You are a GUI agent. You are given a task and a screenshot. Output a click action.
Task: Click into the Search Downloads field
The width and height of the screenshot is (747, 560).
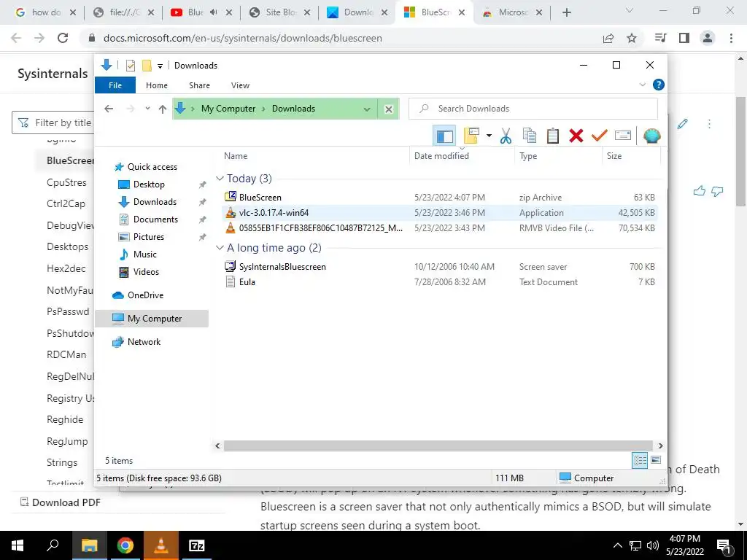coord(533,109)
